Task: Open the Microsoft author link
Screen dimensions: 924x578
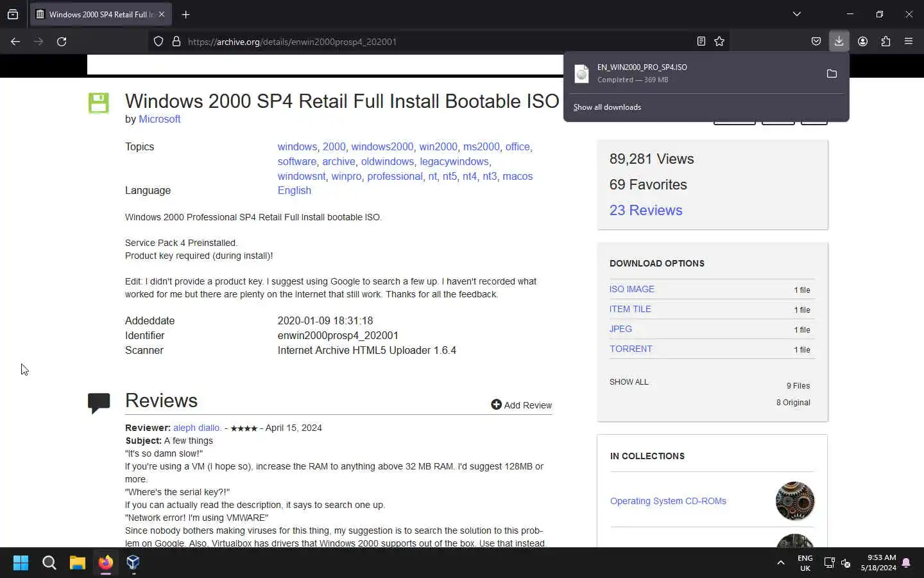Action: click(x=159, y=119)
